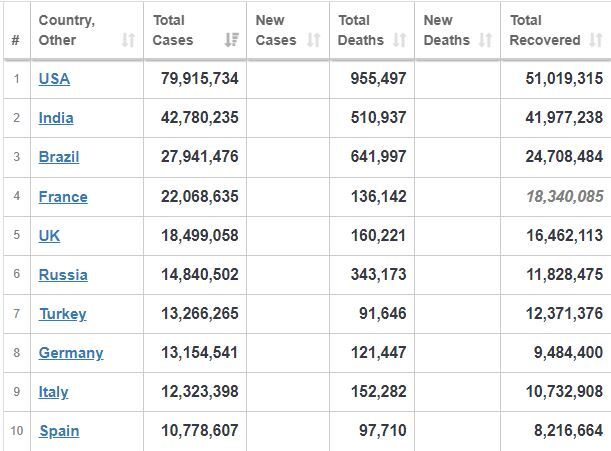Select Brazil total cases 27,941,476

point(200,156)
